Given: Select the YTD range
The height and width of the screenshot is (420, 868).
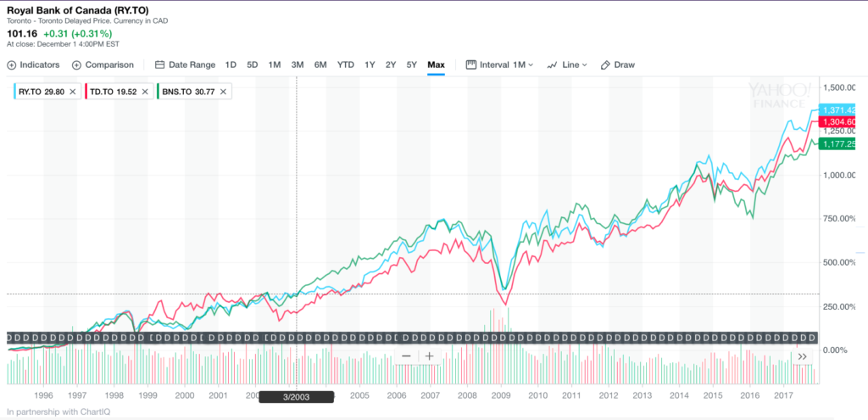Looking at the screenshot, I should coord(346,64).
